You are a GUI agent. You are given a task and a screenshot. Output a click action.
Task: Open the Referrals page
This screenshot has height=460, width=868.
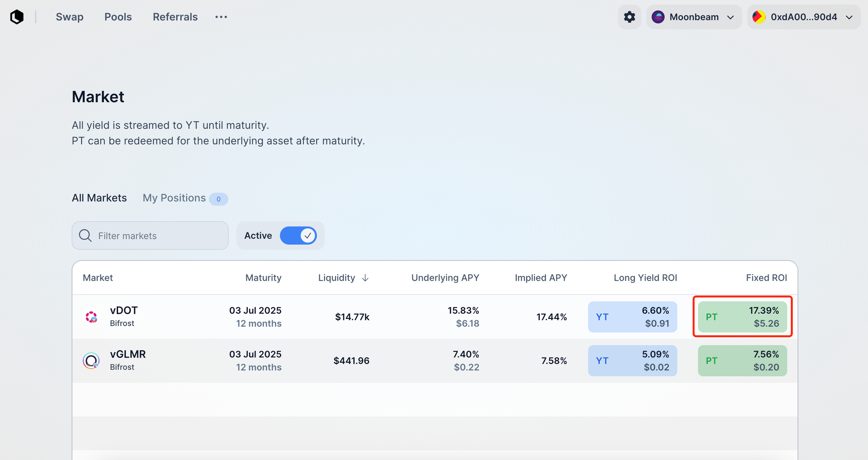click(x=175, y=17)
